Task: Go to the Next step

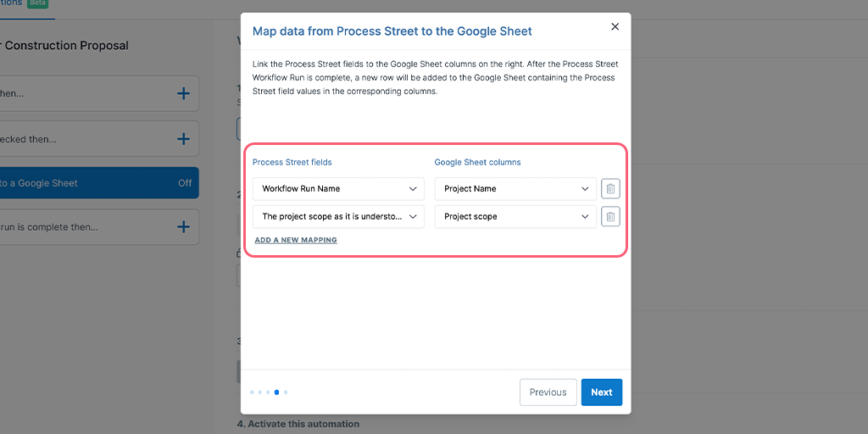Action: [602, 392]
